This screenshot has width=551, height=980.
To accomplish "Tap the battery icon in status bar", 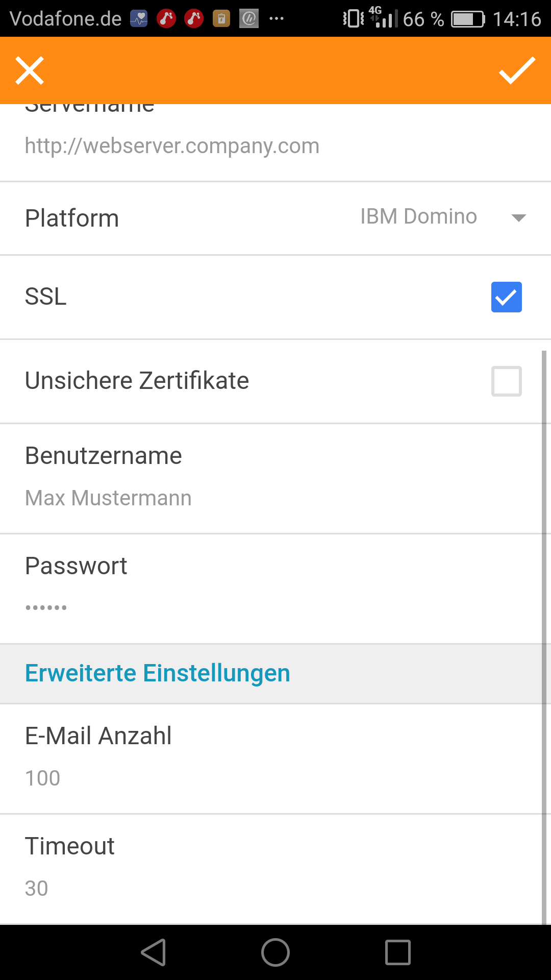I will click(x=467, y=19).
